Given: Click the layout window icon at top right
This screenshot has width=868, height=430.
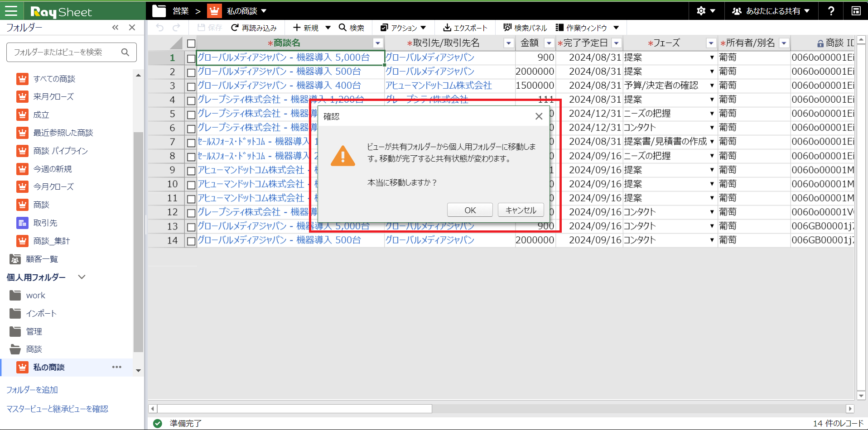Looking at the screenshot, I should (x=856, y=11).
